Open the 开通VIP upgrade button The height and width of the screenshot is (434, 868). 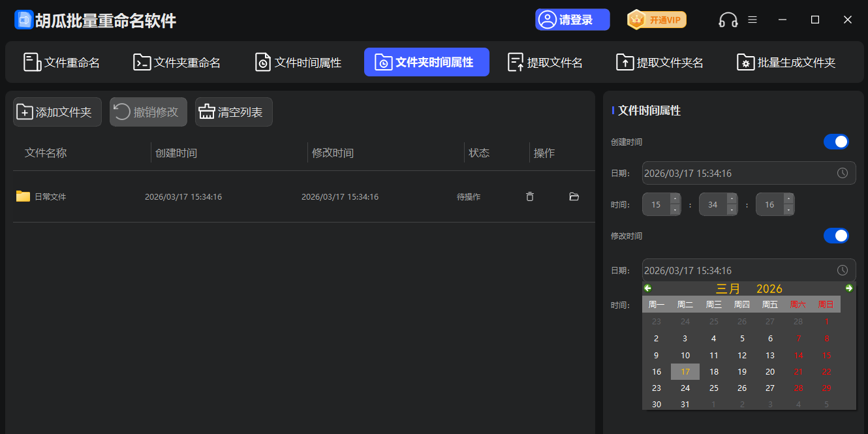coord(656,20)
